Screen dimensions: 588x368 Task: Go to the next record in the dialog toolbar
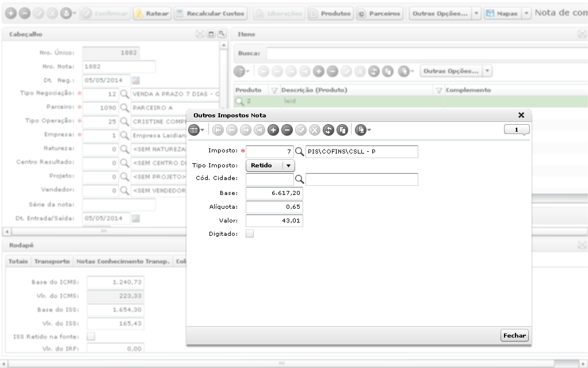click(x=246, y=130)
